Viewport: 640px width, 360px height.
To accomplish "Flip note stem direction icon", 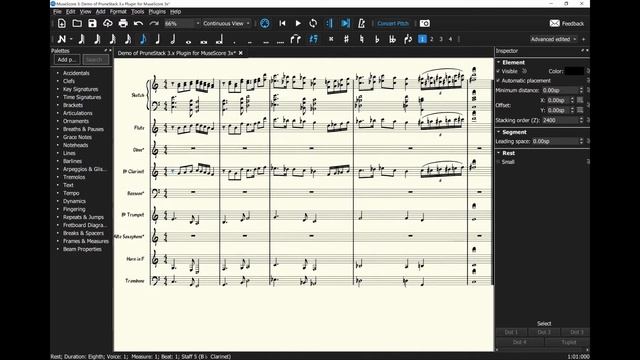I will [x=408, y=39].
